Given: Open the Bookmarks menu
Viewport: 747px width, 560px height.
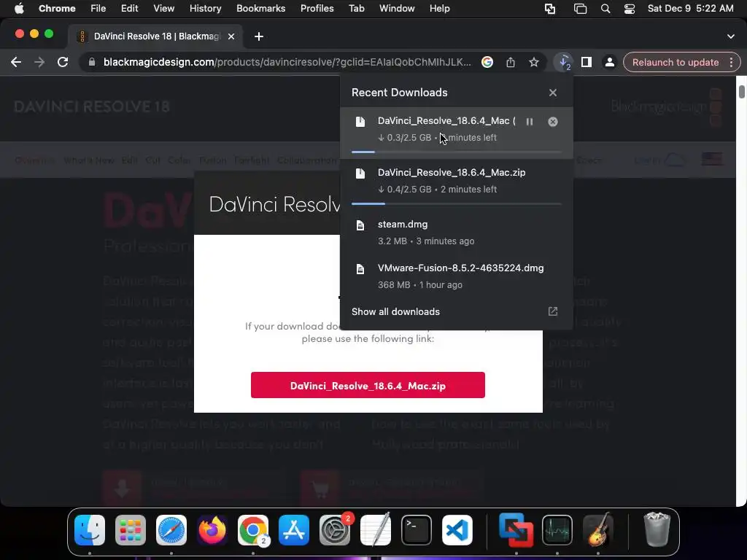Looking at the screenshot, I should (261, 9).
